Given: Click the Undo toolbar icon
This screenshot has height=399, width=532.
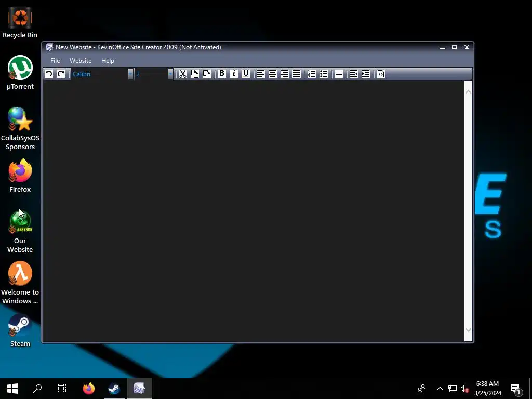Looking at the screenshot, I should click(x=49, y=74).
